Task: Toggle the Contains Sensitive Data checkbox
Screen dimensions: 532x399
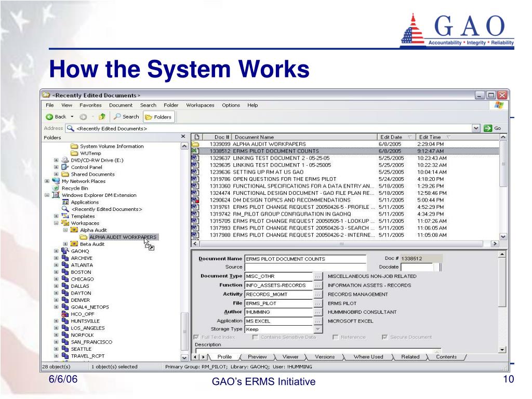Action: [x=255, y=337]
